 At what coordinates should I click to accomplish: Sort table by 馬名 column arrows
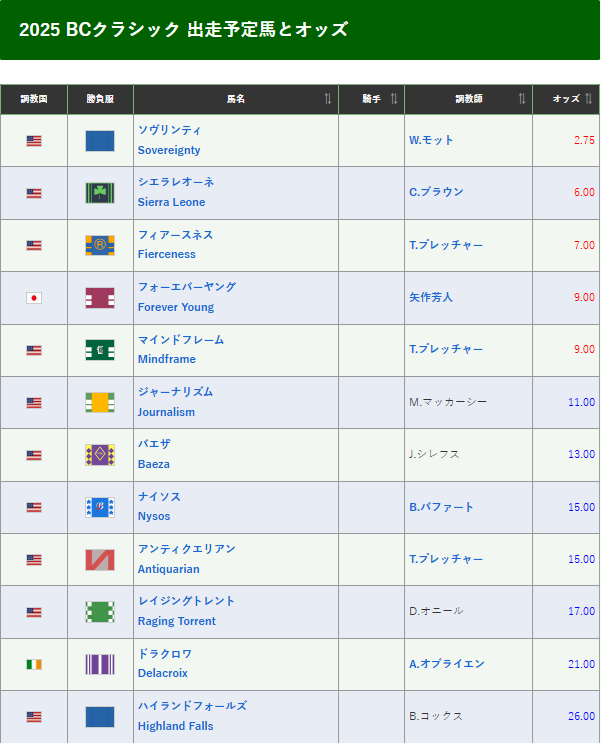(328, 99)
